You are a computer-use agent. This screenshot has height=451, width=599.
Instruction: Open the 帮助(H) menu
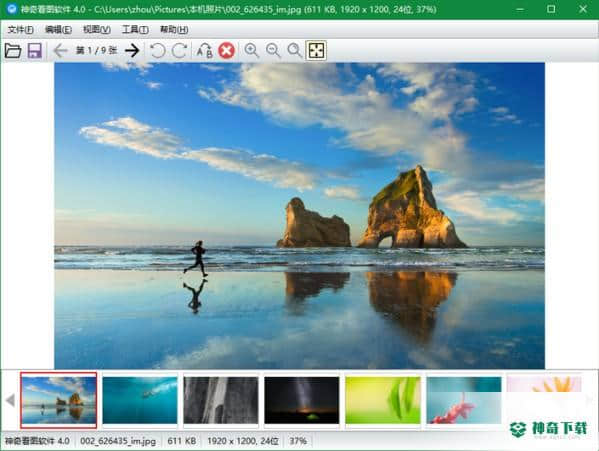tap(174, 29)
